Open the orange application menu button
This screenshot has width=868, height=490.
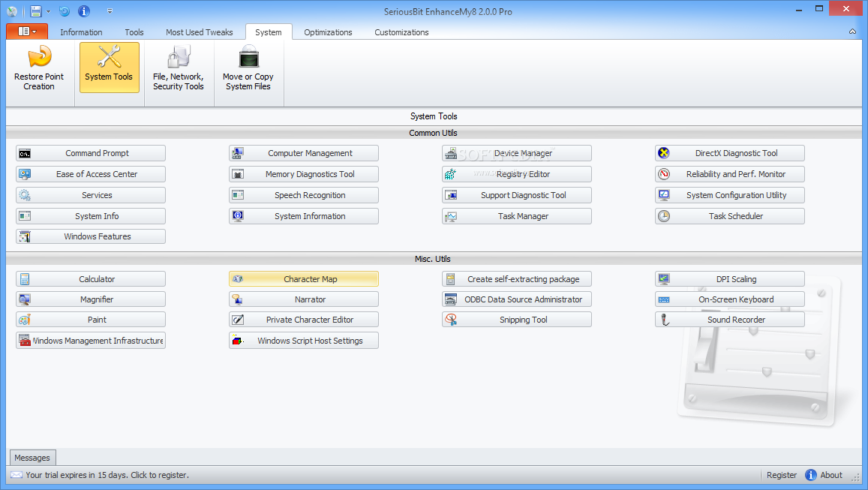27,32
